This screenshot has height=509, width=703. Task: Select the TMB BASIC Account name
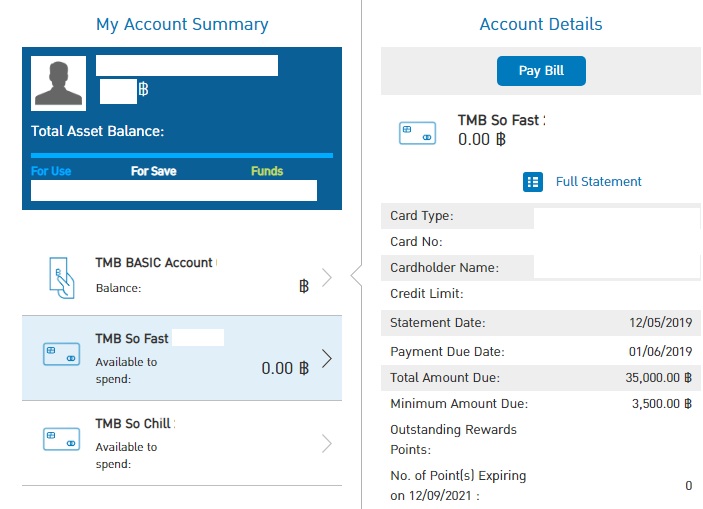pyautogui.click(x=154, y=263)
